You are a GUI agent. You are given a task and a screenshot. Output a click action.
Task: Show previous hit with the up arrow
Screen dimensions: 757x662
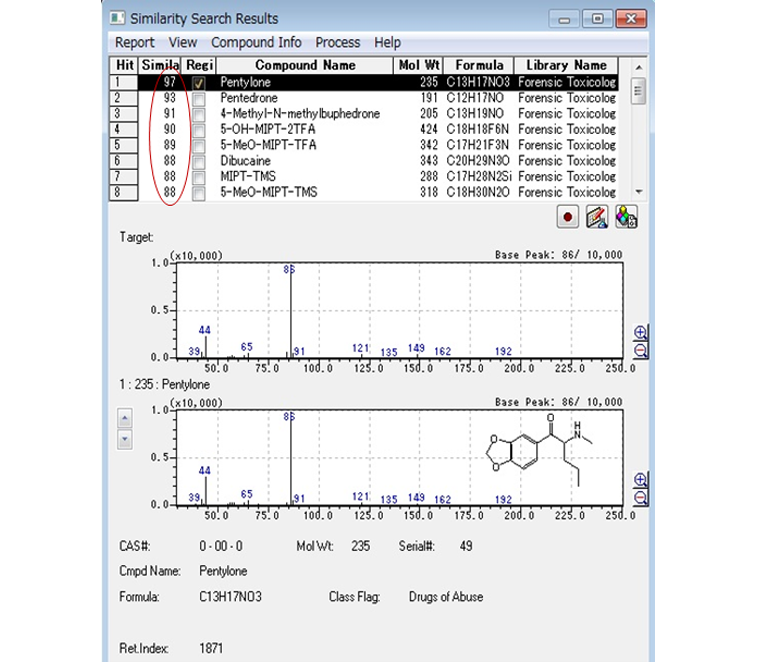pos(125,418)
